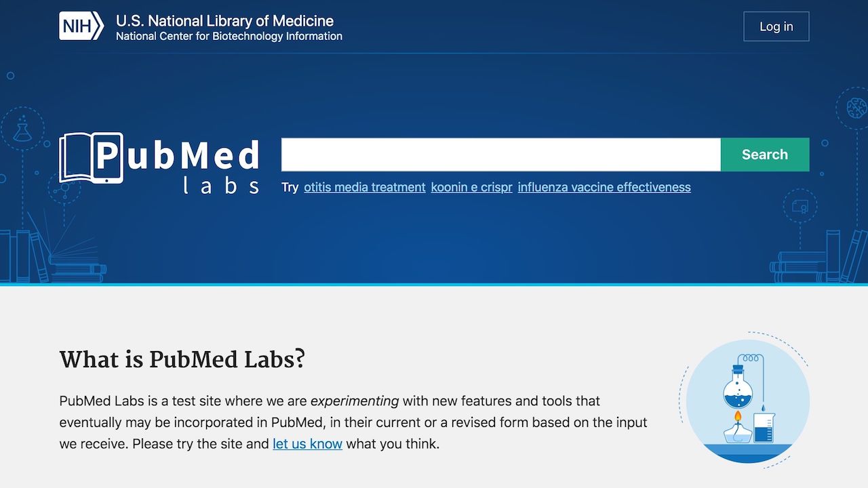868x488 pixels.
Task: Click the italic word experimenting
Action: click(354, 401)
